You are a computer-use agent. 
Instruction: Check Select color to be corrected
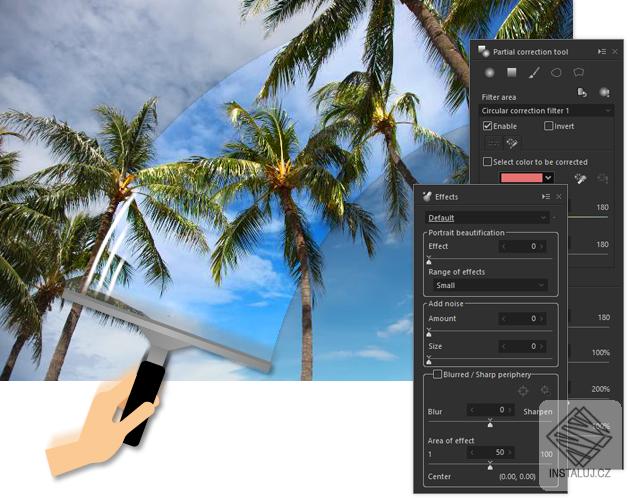(487, 162)
